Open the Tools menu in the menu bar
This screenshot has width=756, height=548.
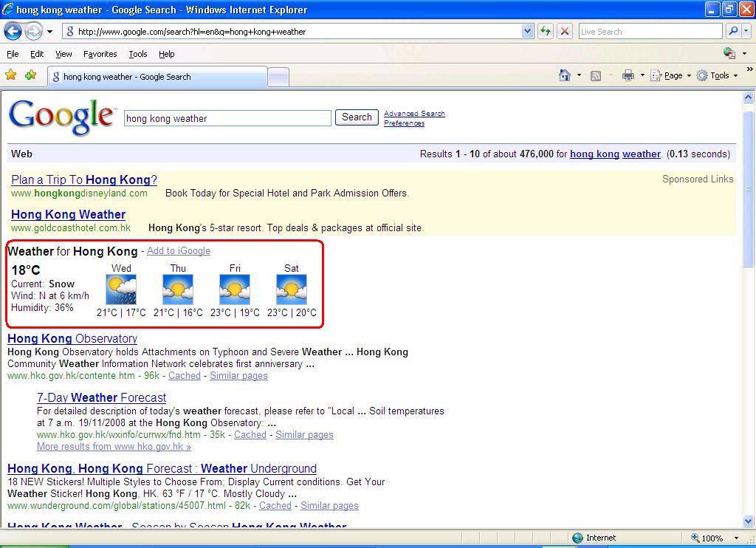tap(138, 54)
